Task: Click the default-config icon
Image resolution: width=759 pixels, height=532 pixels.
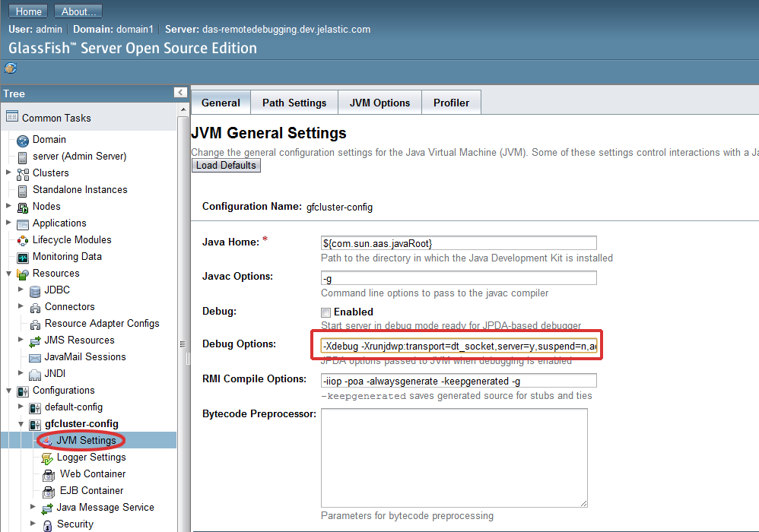Action: (x=35, y=408)
